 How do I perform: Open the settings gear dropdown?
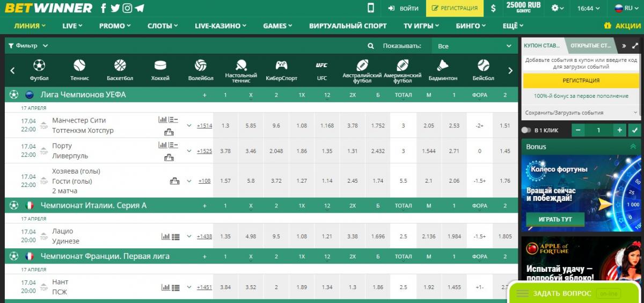[x=558, y=8]
